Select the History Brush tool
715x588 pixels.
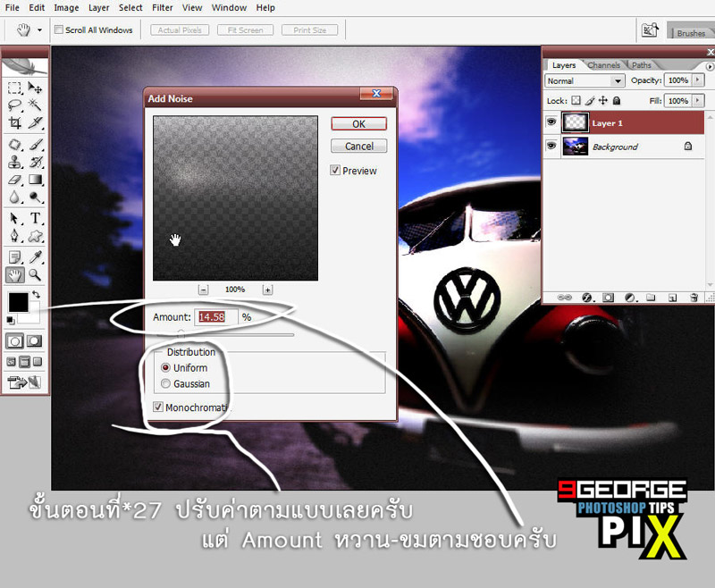[35, 162]
